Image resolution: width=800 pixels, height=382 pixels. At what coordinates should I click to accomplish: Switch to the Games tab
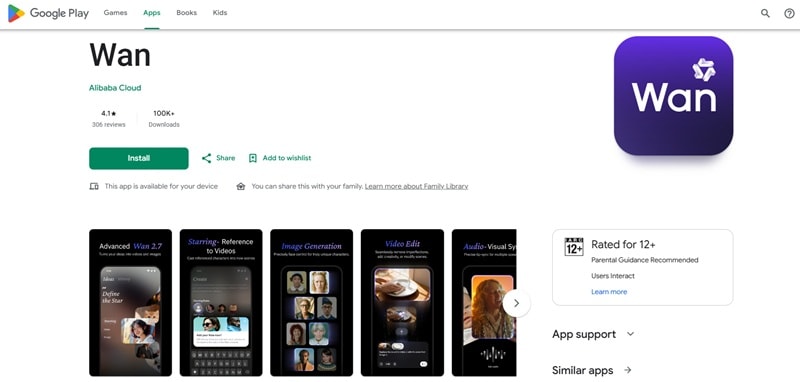[x=115, y=13]
